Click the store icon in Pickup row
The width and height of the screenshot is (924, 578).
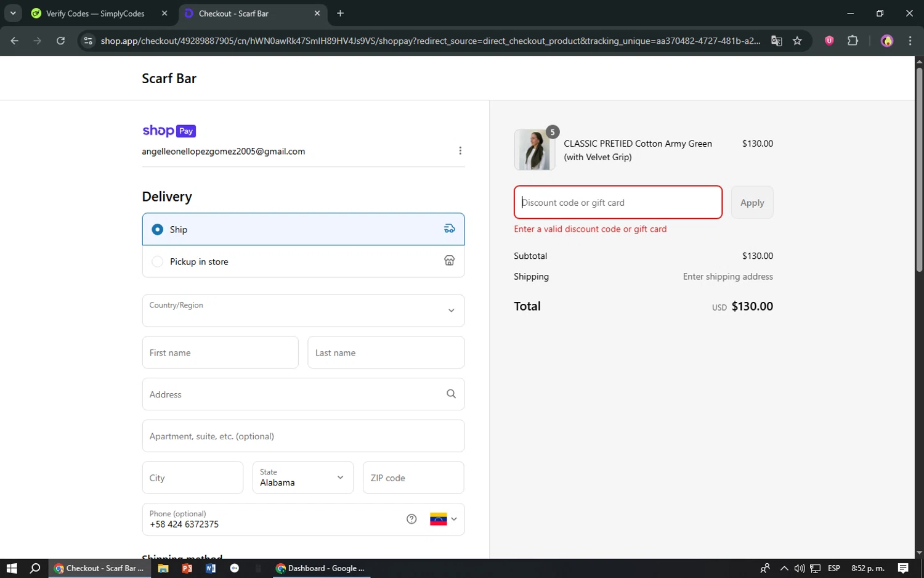click(x=450, y=261)
